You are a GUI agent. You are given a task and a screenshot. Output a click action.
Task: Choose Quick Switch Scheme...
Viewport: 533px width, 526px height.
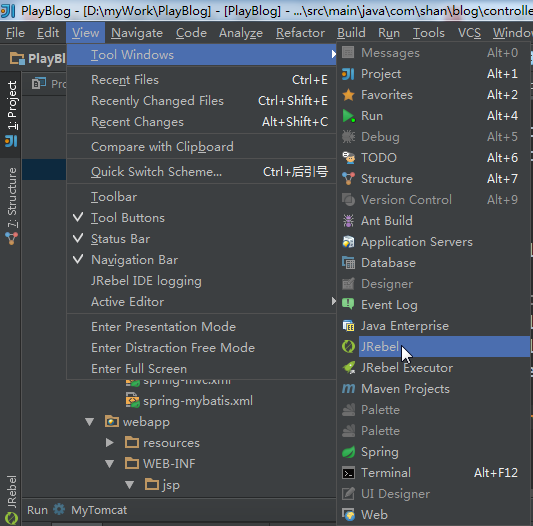[201, 172]
